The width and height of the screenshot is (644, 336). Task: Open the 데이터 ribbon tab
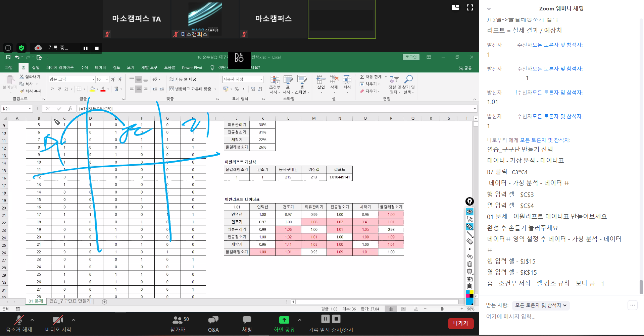(100, 68)
